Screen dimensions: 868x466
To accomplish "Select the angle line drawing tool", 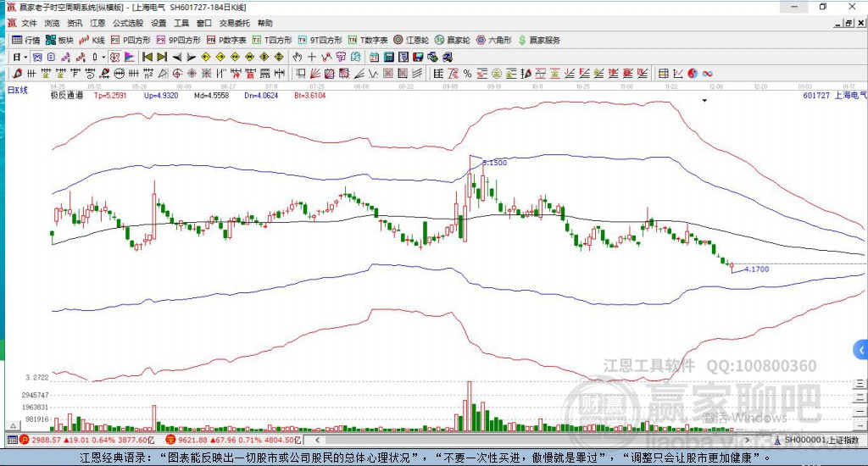I will coord(359,73).
